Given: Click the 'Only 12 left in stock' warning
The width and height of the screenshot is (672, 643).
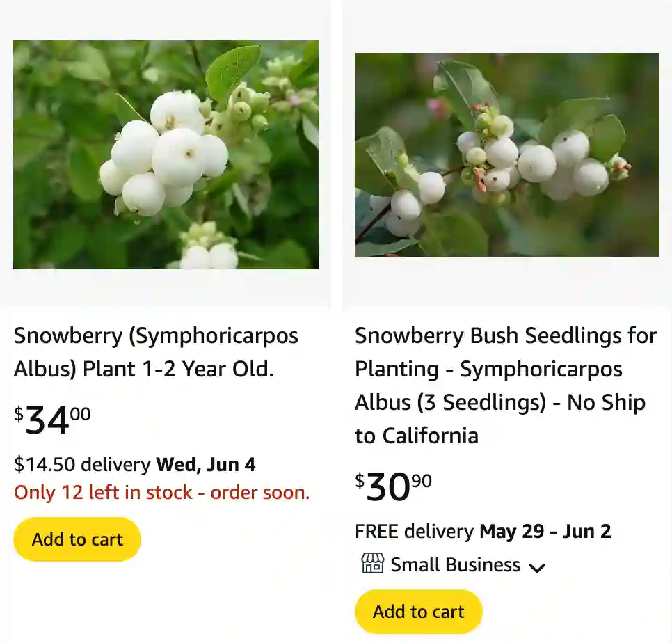Looking at the screenshot, I should pos(161,492).
